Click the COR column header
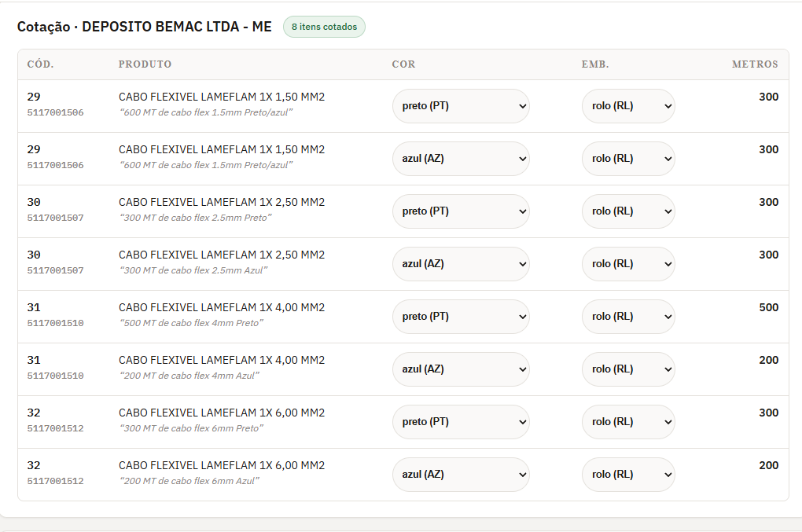Screen dimensions: 802x532 tap(403, 64)
